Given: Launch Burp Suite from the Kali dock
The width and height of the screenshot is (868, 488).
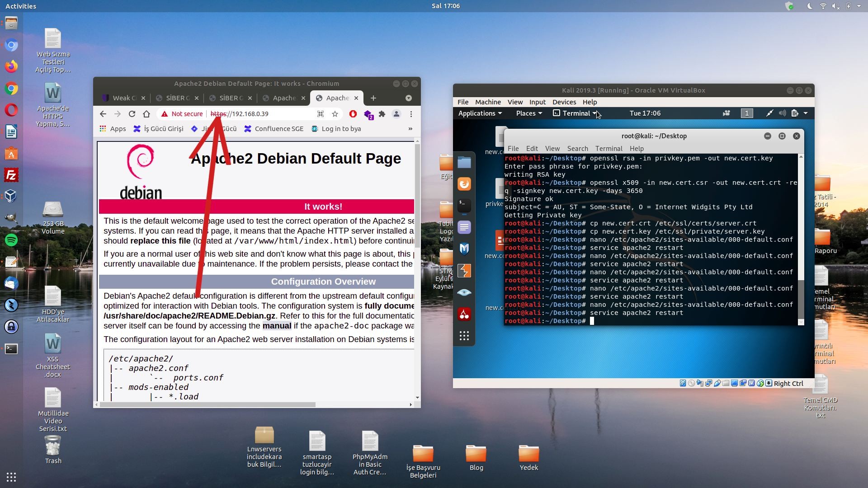Looking at the screenshot, I should pos(464,271).
